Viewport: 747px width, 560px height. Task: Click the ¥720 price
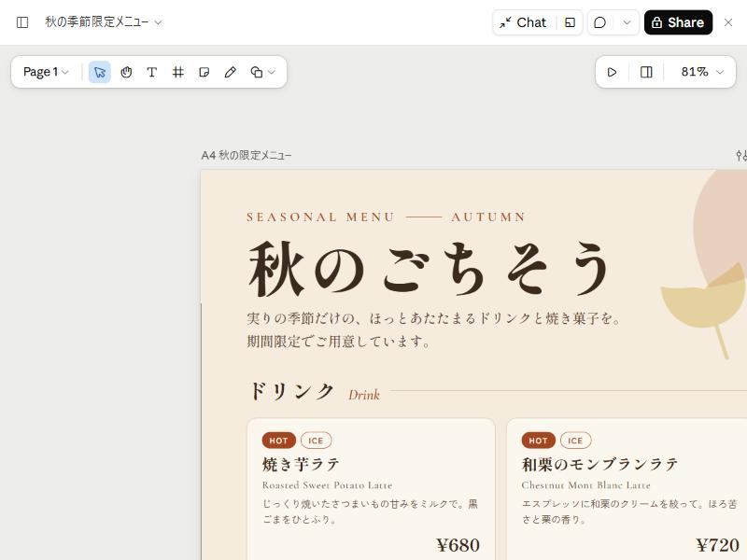[717, 545]
